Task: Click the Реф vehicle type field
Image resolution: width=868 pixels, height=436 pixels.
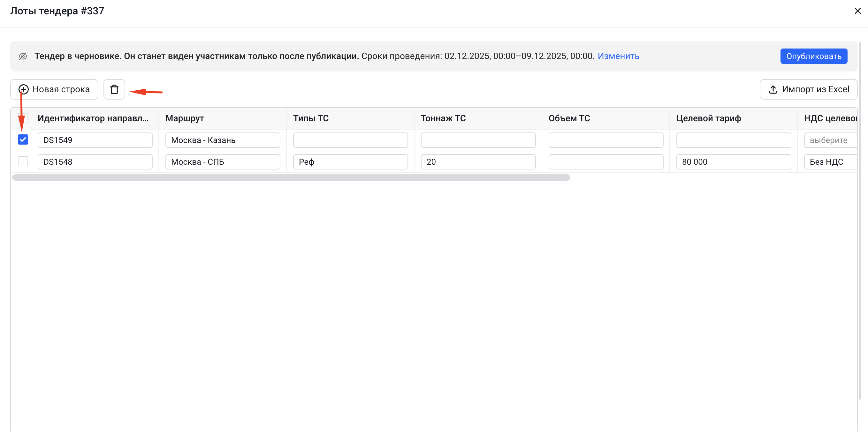Action: pos(350,162)
